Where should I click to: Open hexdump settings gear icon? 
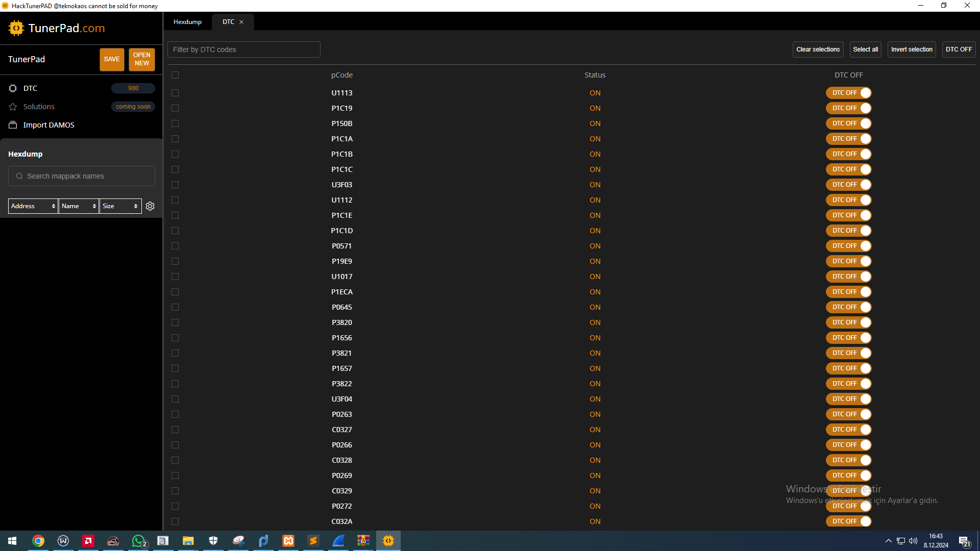150,206
